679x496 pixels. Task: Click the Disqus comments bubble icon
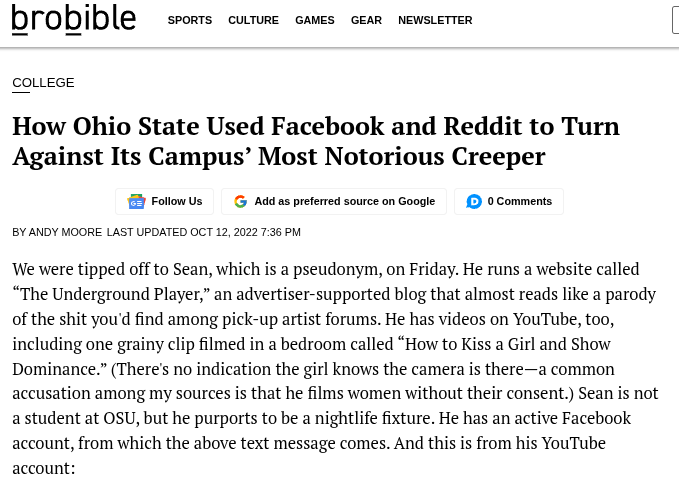point(474,201)
